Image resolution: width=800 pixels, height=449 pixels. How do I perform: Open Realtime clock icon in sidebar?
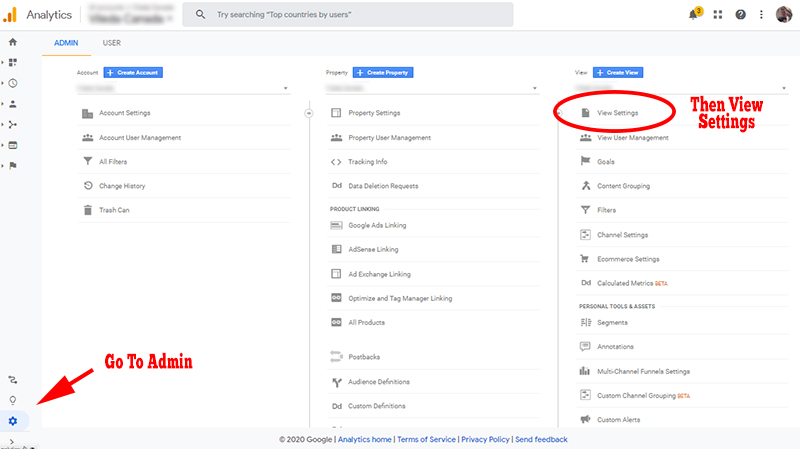(x=13, y=83)
